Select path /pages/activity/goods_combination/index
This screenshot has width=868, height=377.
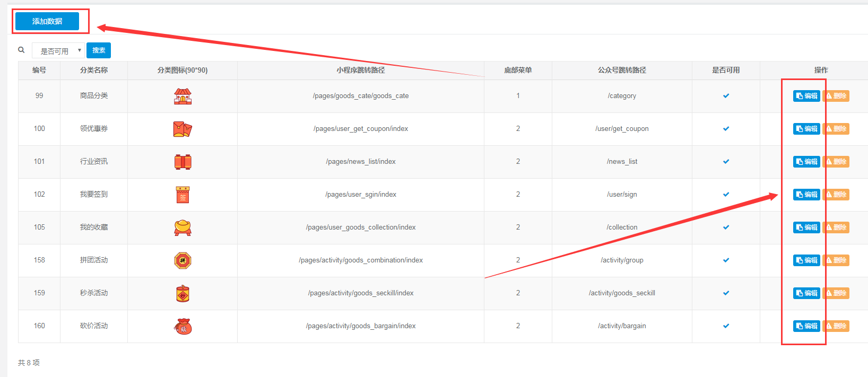361,260
